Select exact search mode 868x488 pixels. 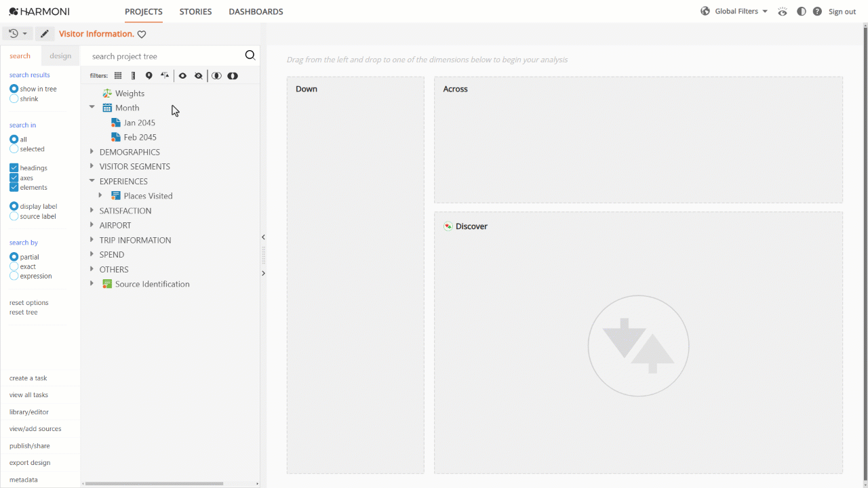(14, 266)
